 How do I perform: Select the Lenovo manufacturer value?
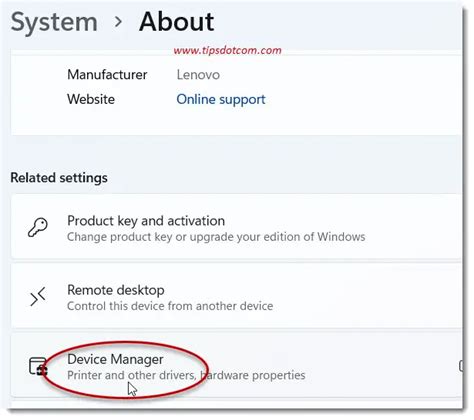pyautogui.click(x=198, y=75)
